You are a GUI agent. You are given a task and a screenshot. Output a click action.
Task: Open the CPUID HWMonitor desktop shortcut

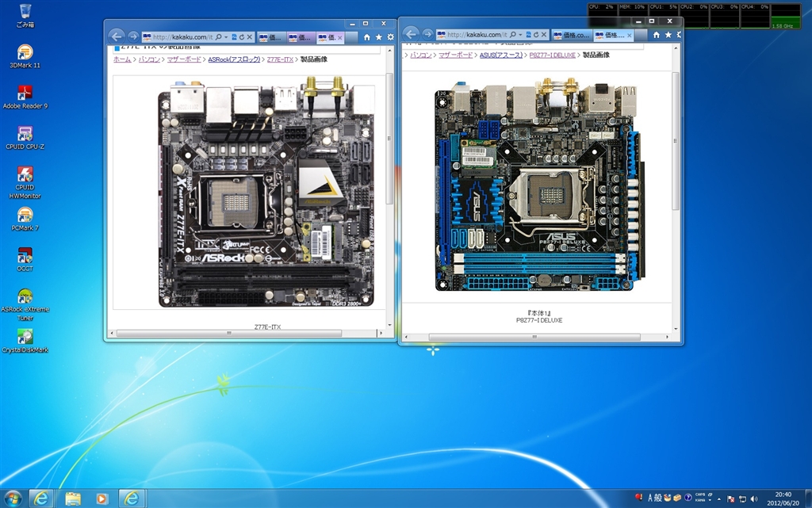click(25, 182)
